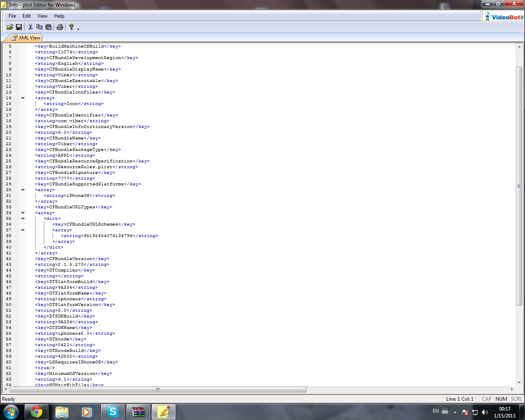The width and height of the screenshot is (525, 420).
Task: Click the CFBundleExecutable key line
Action: click(76, 81)
